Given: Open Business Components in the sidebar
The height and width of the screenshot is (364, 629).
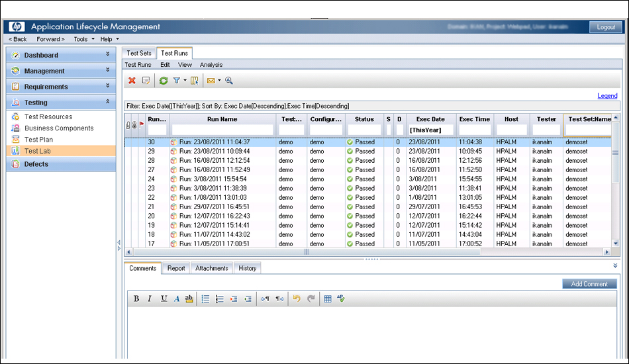Looking at the screenshot, I should pyautogui.click(x=59, y=128).
